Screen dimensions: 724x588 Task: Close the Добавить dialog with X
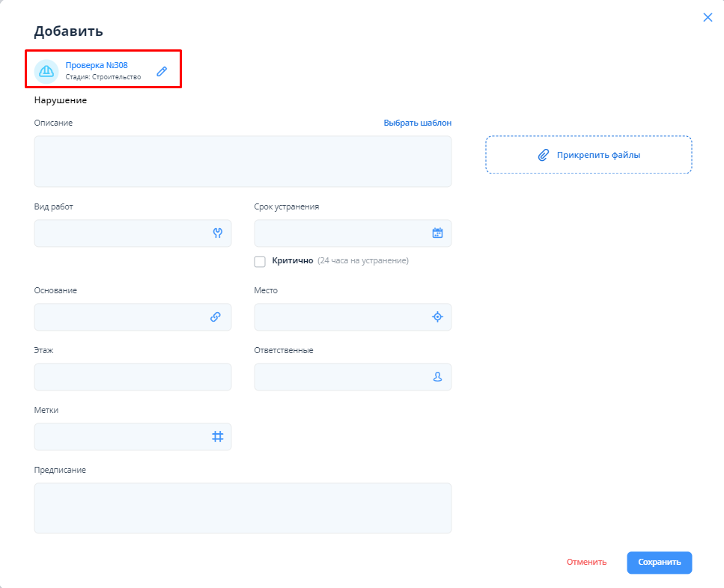point(708,17)
